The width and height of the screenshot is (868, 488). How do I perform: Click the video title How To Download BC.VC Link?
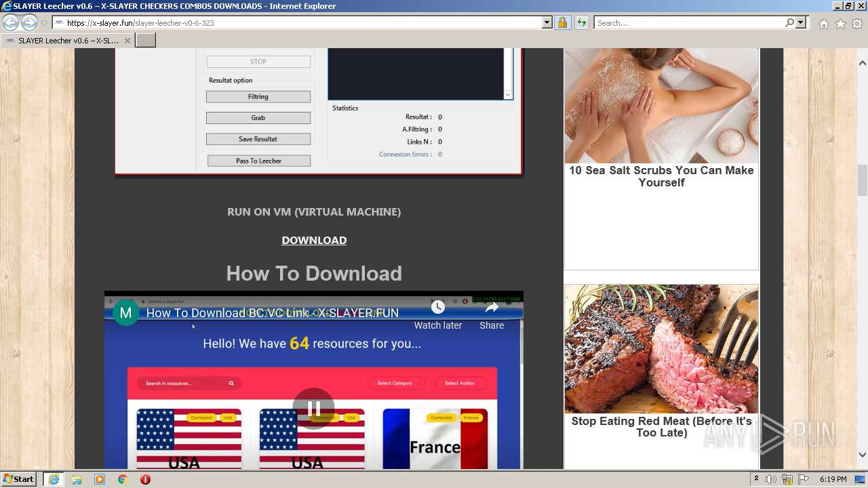[x=273, y=312]
